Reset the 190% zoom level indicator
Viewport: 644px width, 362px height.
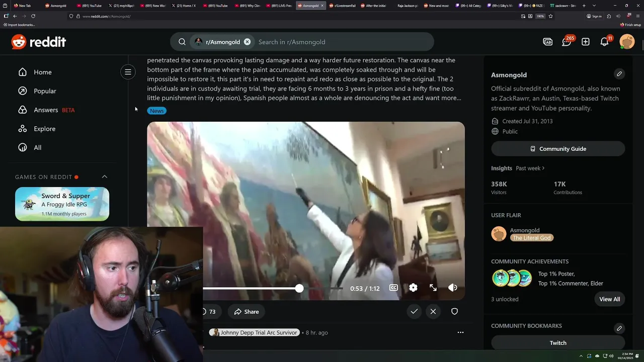tap(540, 16)
